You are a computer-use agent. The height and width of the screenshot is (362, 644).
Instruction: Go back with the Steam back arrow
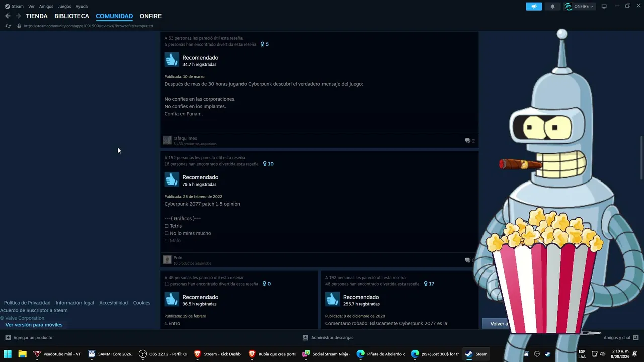tap(8, 16)
